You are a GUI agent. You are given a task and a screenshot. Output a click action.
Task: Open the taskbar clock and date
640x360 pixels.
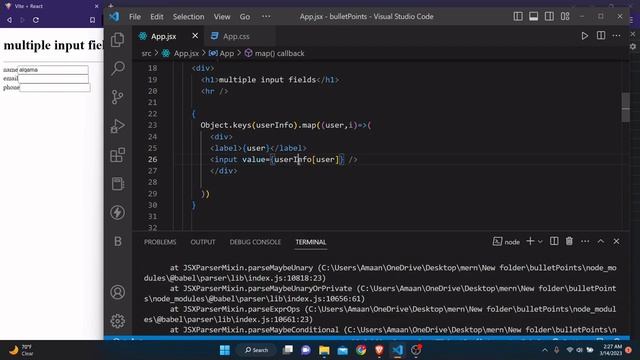click(611, 350)
